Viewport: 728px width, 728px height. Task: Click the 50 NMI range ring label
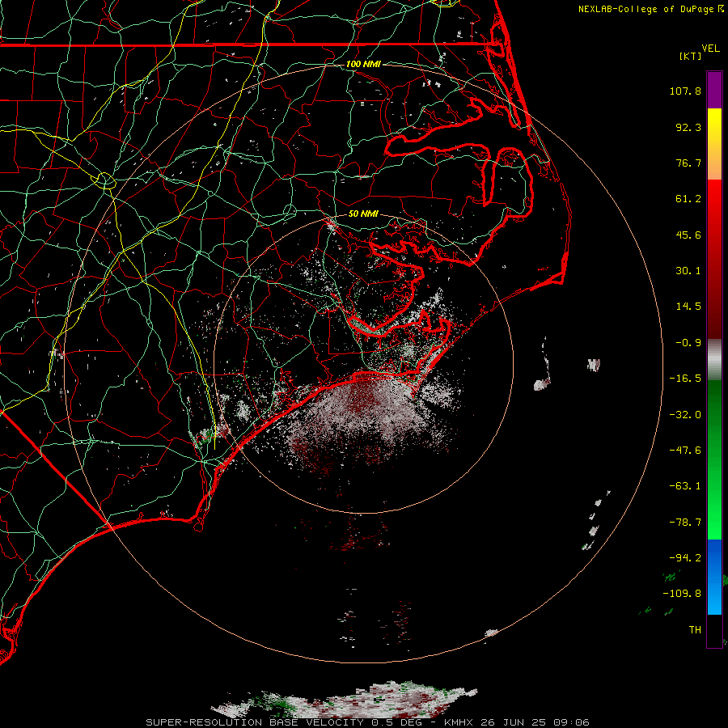pyautogui.click(x=363, y=214)
